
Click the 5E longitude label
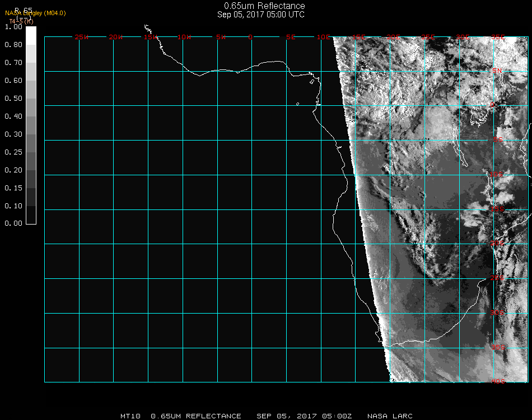pos(291,37)
